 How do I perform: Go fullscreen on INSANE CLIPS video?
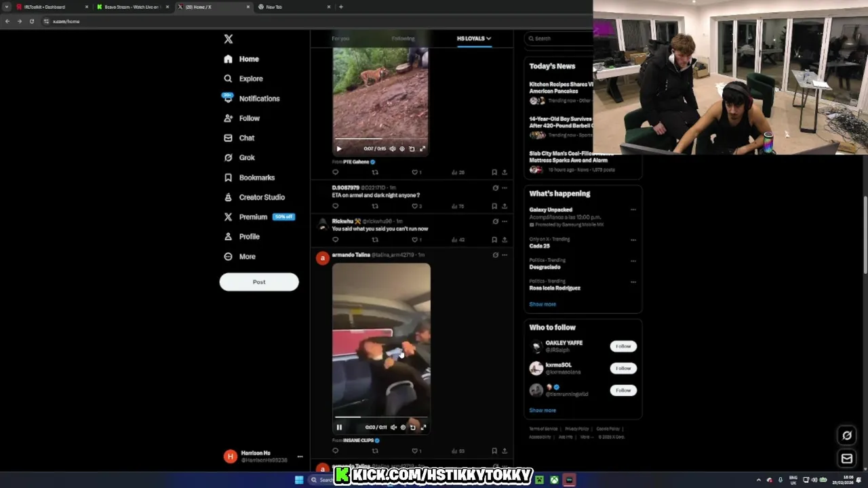coord(423,427)
